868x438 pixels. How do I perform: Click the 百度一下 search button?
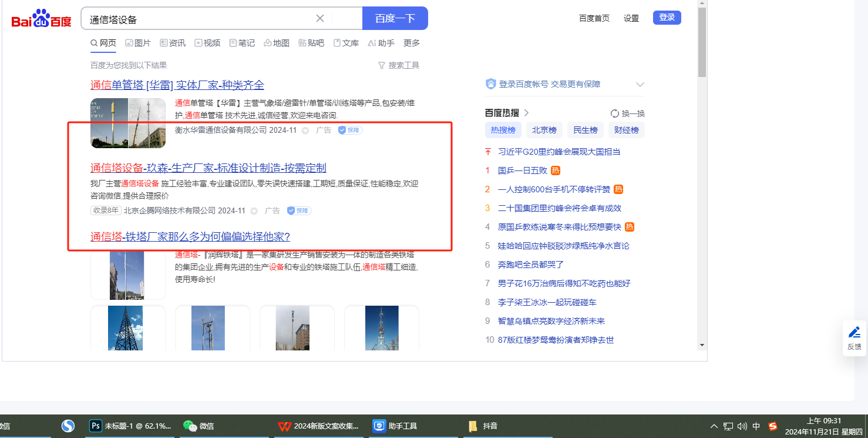(395, 18)
